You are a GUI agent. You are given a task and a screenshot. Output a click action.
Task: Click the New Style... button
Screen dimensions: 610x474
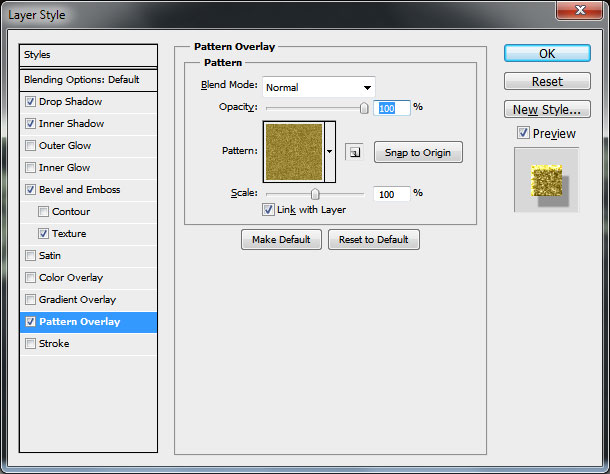[547, 109]
